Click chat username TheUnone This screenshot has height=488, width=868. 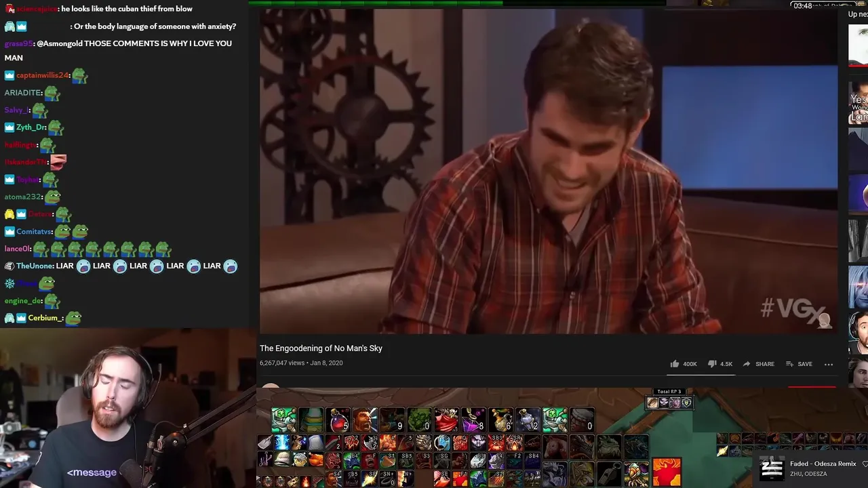coord(34,266)
